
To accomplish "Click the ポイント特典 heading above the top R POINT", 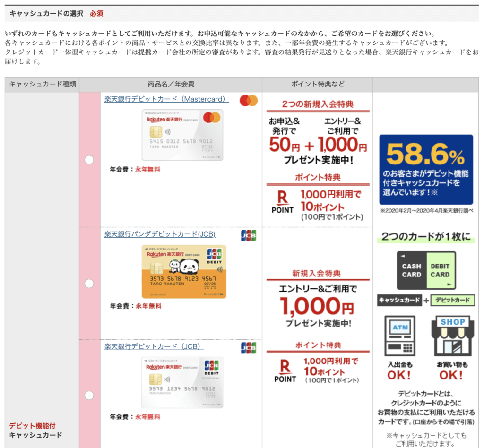I will click(318, 177).
